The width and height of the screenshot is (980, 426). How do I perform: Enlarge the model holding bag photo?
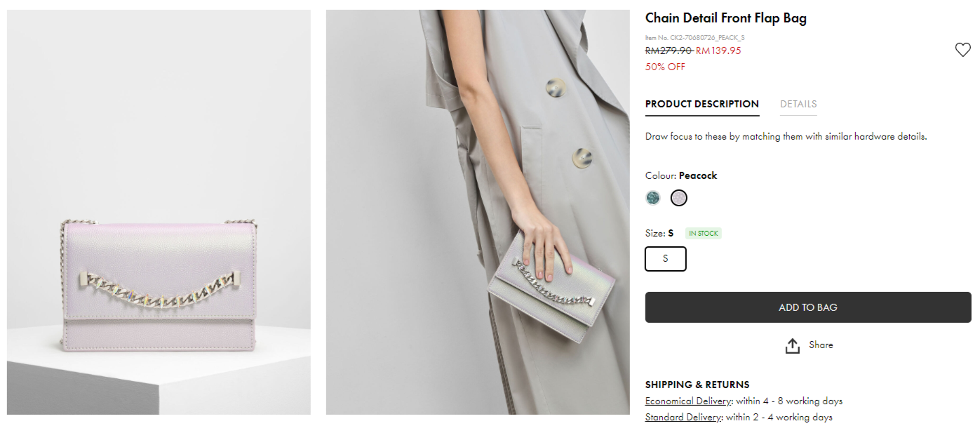[478, 212]
